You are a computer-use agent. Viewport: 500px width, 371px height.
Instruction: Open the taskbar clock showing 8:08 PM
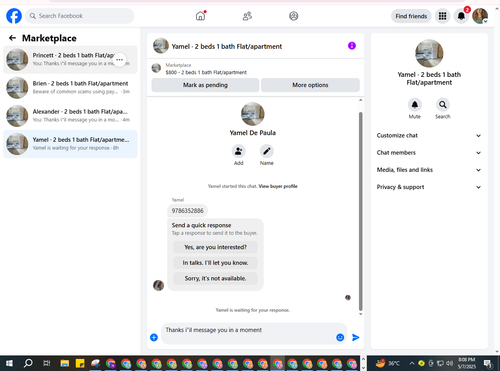click(466, 363)
